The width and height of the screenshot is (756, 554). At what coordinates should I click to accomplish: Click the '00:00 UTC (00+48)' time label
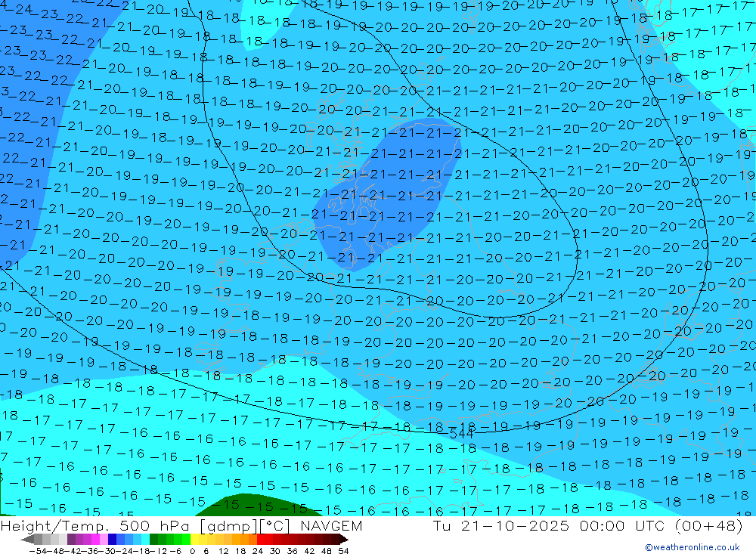tap(661, 526)
